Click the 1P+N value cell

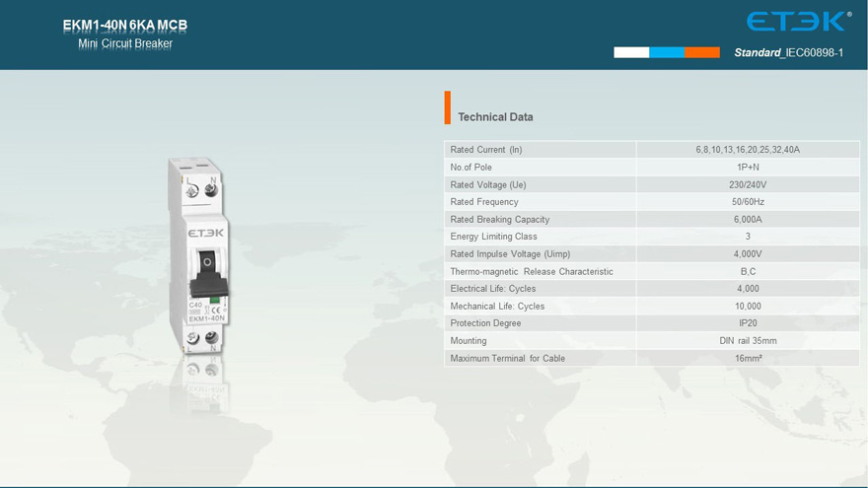point(748,167)
